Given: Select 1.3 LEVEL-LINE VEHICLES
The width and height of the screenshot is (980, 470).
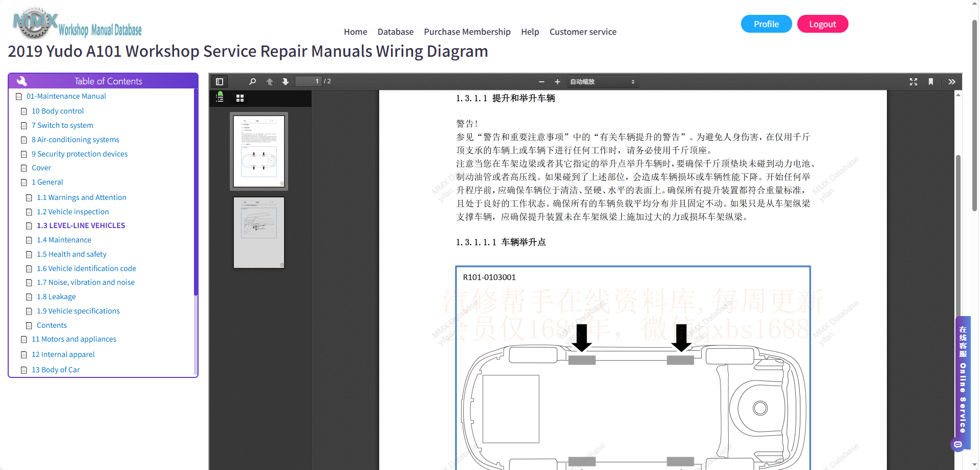Looking at the screenshot, I should point(81,226).
